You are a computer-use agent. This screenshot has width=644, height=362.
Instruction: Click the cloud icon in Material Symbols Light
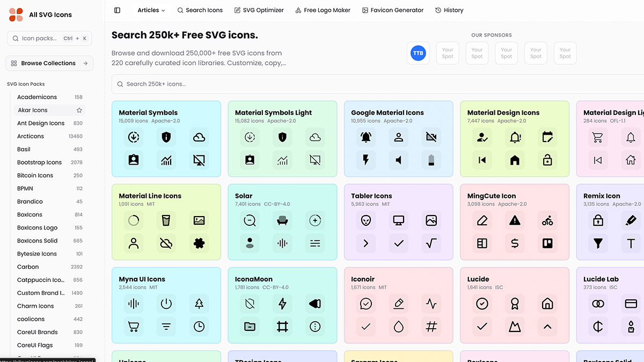(315, 137)
